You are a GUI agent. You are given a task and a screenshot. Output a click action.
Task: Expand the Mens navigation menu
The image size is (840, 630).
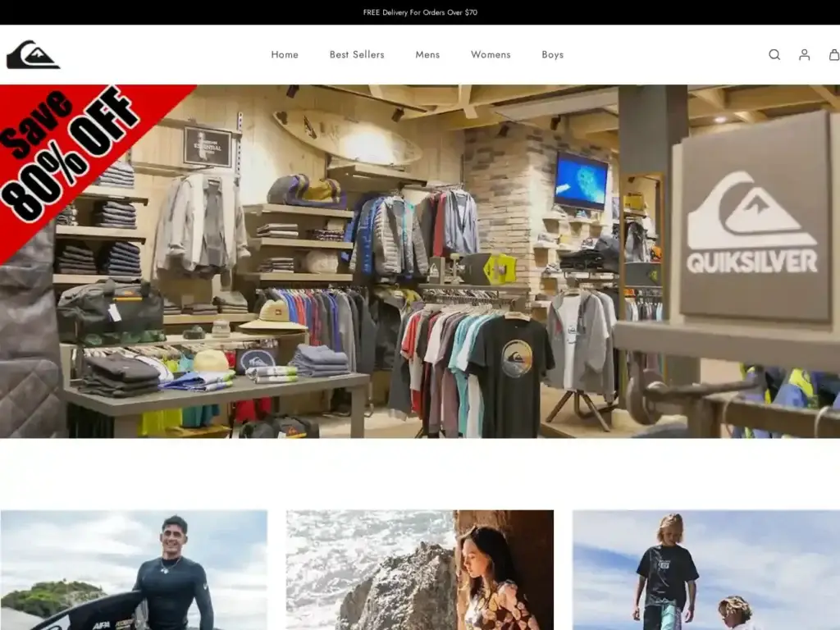(427, 55)
